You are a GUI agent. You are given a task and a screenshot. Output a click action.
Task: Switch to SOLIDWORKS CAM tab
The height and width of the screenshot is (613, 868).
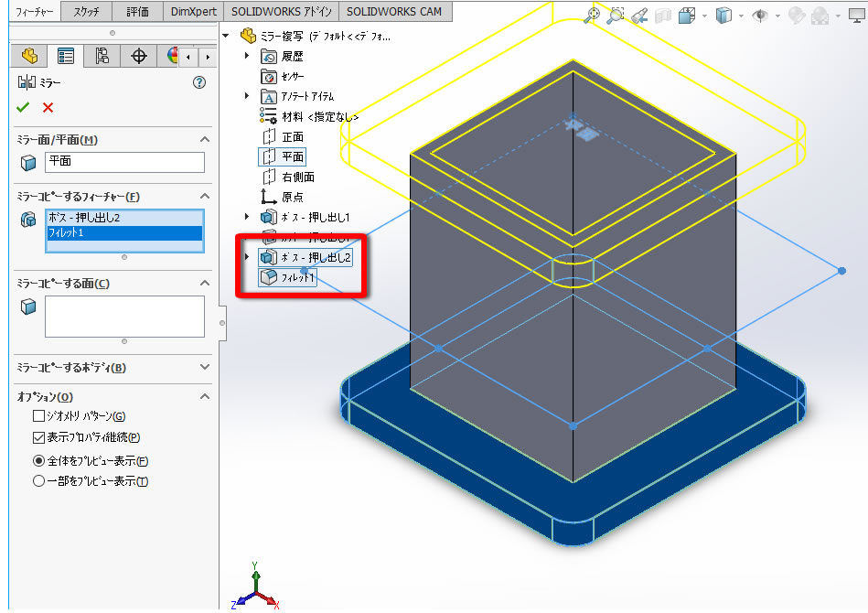click(394, 11)
